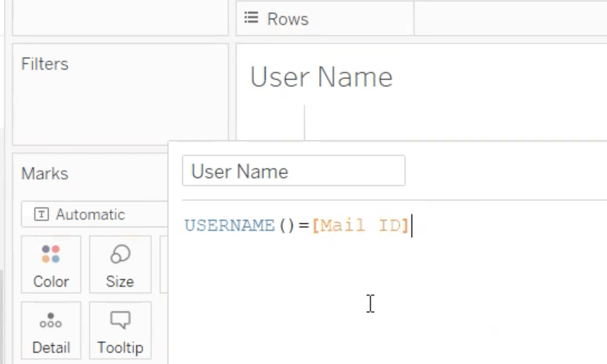The width and height of the screenshot is (607, 364).
Task: Click the empty Rows shelf drop area
Action: click(x=507, y=19)
